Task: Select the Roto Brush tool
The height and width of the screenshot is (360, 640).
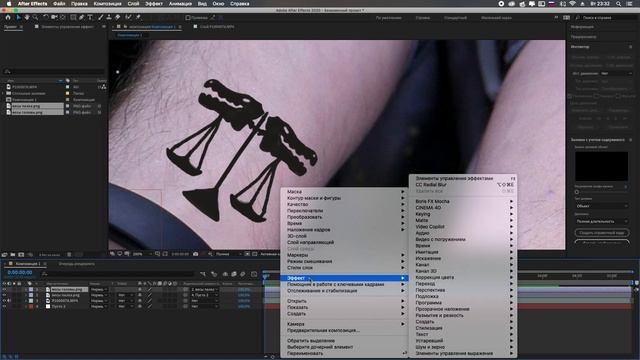Action: tap(129, 18)
